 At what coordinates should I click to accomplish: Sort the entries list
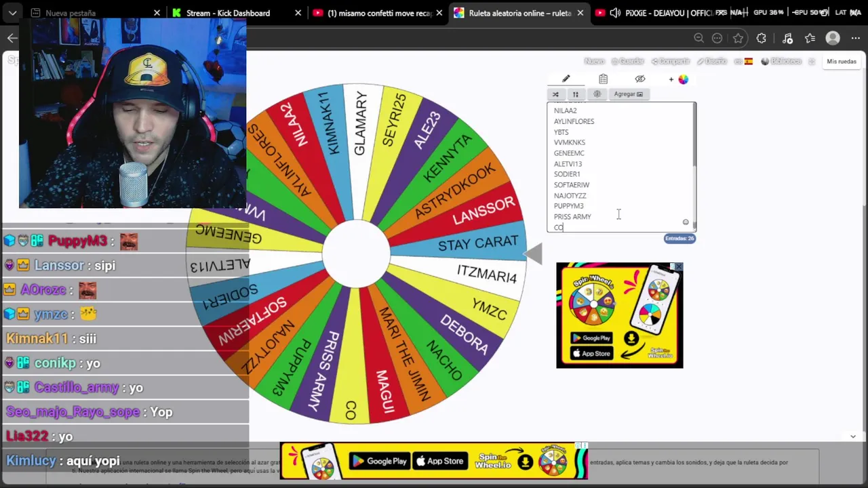(x=576, y=94)
